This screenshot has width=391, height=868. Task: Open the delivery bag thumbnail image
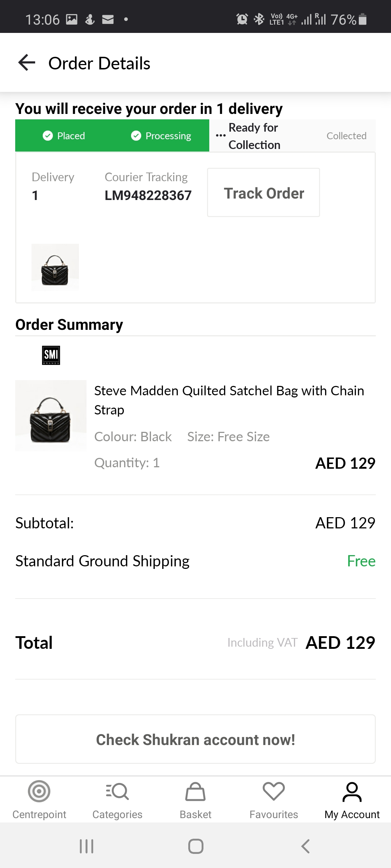click(x=55, y=268)
